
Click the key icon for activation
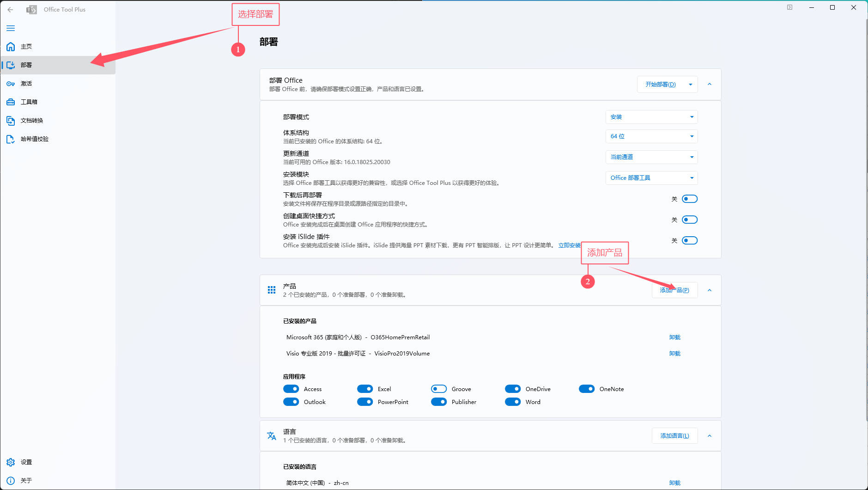(x=11, y=84)
